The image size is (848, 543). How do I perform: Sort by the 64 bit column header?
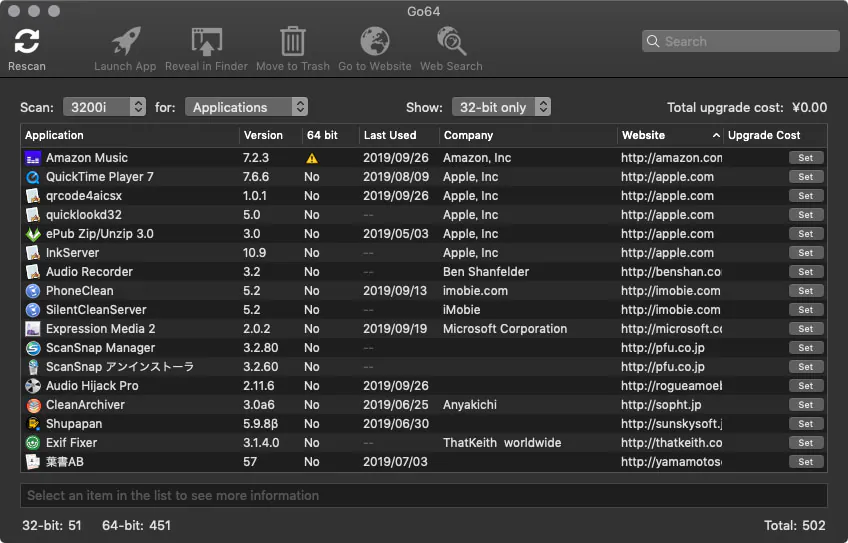[330, 135]
